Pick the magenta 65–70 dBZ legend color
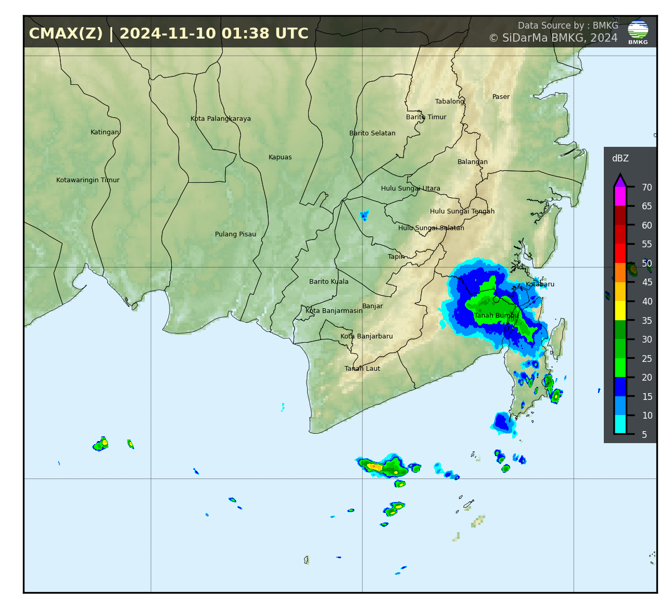 point(620,197)
